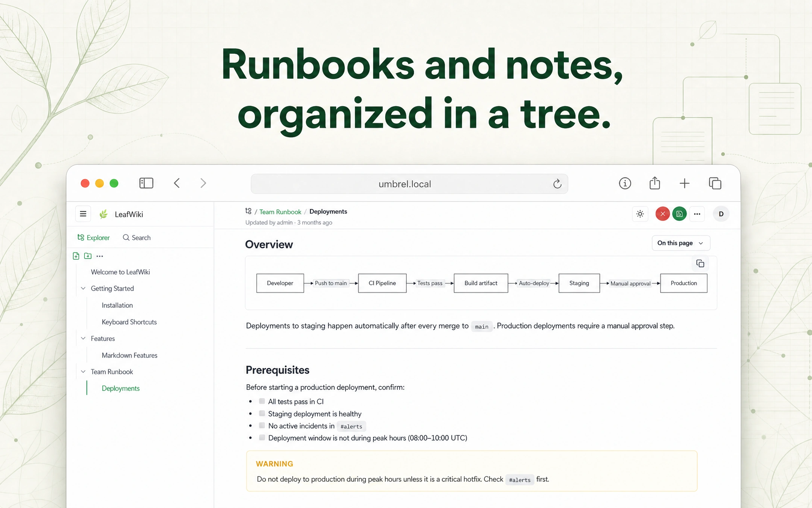The image size is (812, 508).
Task: Show the browser tab overview icon
Action: click(715, 183)
